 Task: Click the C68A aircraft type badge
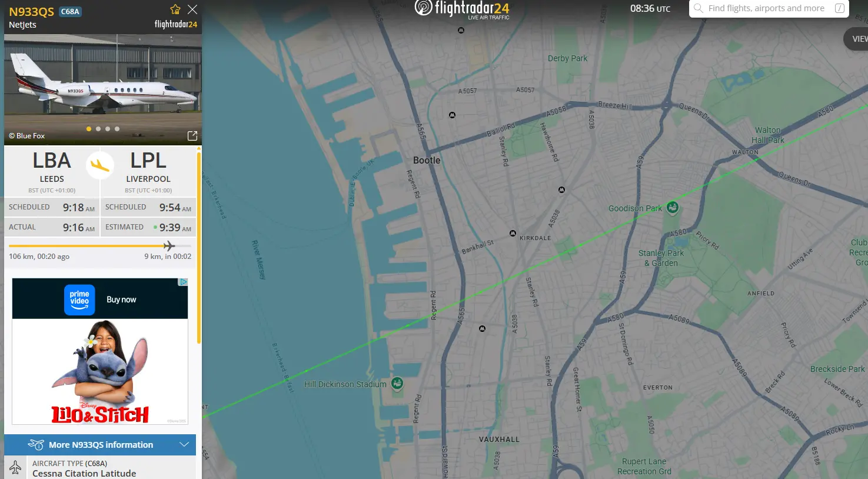(x=70, y=12)
